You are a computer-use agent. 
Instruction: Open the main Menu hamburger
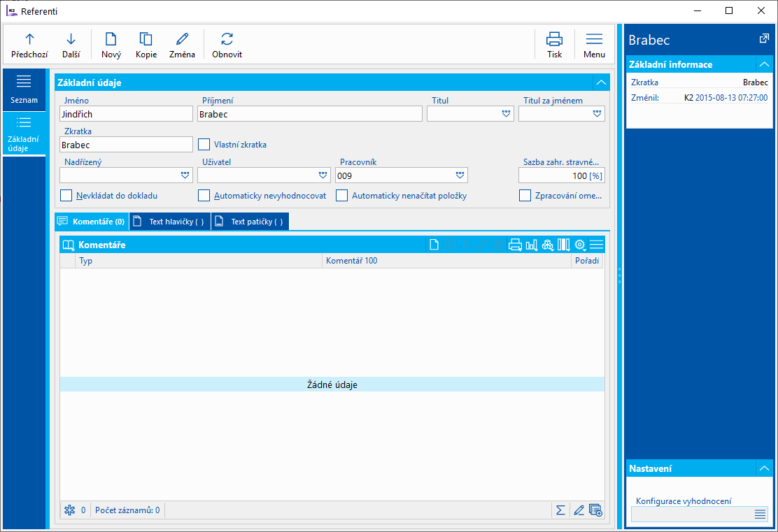(594, 45)
